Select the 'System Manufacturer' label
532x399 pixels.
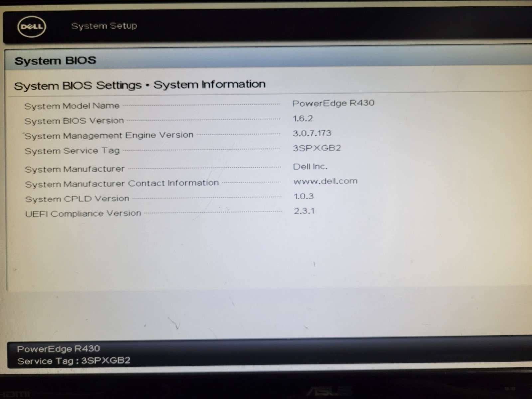pyautogui.click(x=75, y=169)
